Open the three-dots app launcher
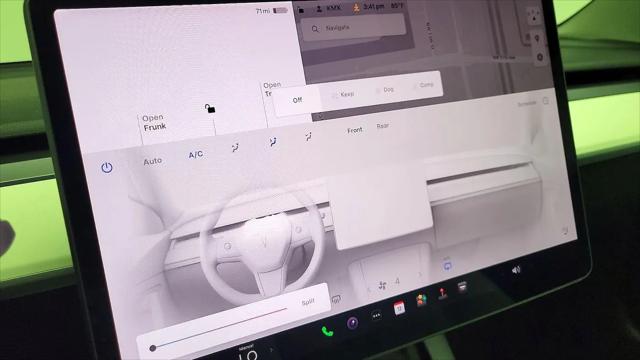This screenshot has height=360, width=640. [x=376, y=316]
